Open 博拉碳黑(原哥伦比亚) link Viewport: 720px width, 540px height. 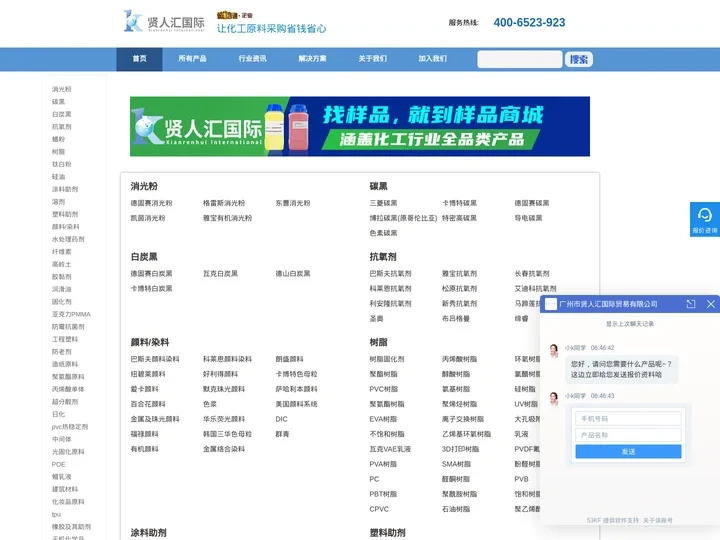403,218
